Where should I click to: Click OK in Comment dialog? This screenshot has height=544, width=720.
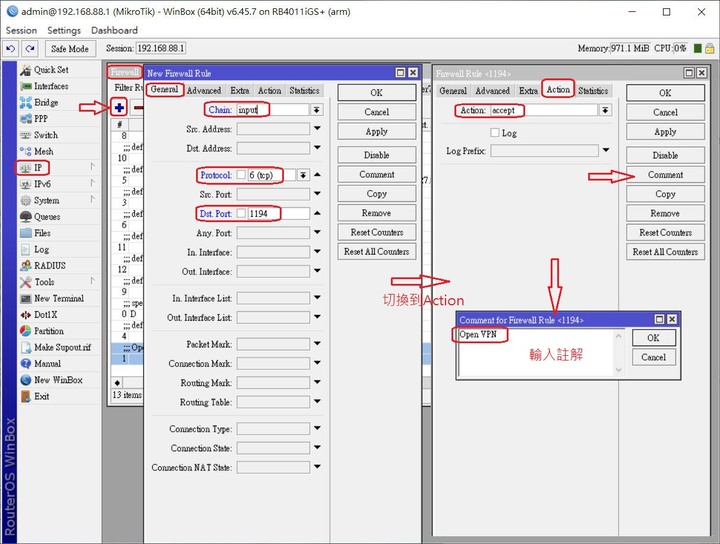653,338
